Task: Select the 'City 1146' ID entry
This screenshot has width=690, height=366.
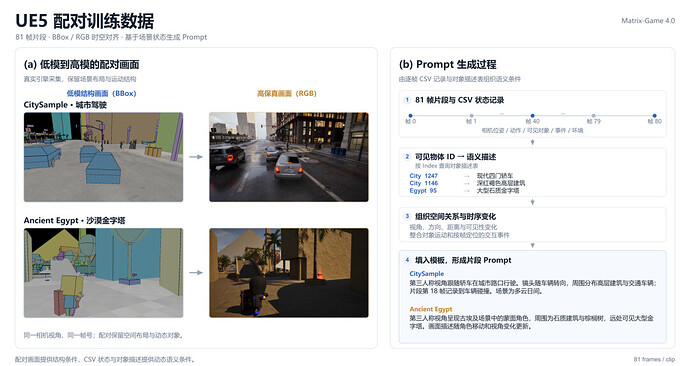Action: [424, 183]
